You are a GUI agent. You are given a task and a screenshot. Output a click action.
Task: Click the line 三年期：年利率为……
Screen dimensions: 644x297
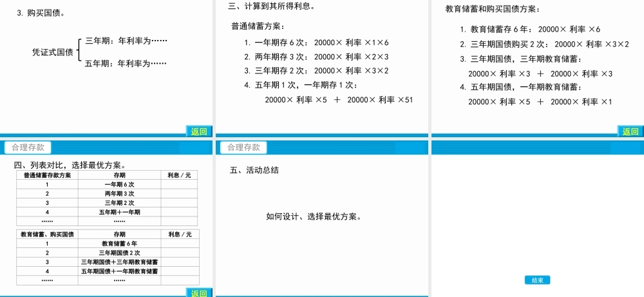[x=126, y=41]
